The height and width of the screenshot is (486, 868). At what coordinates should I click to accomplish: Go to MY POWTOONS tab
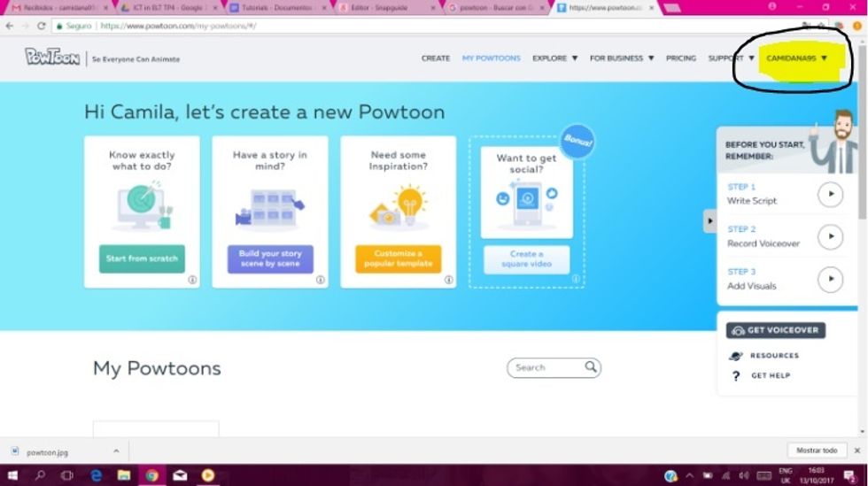coord(491,58)
